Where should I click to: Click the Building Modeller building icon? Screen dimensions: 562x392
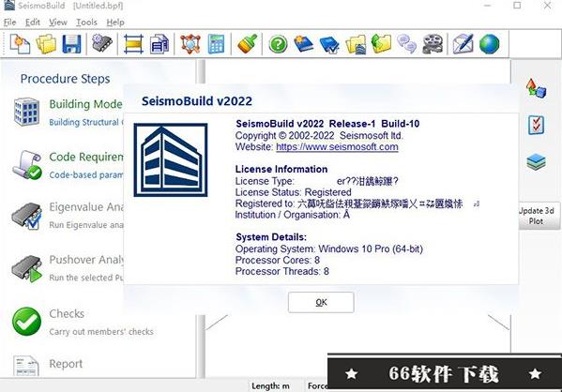click(26, 112)
